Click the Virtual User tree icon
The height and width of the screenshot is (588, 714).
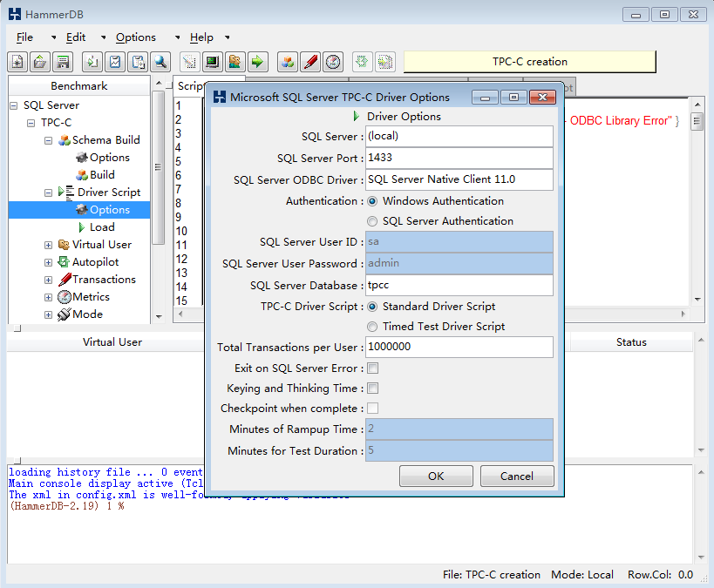tap(64, 245)
